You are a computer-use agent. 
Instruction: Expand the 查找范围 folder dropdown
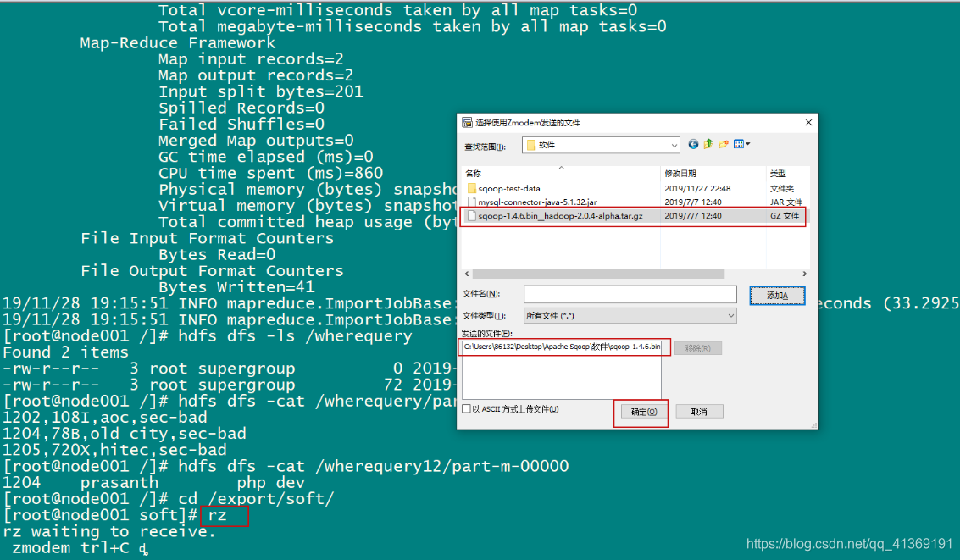(x=674, y=146)
